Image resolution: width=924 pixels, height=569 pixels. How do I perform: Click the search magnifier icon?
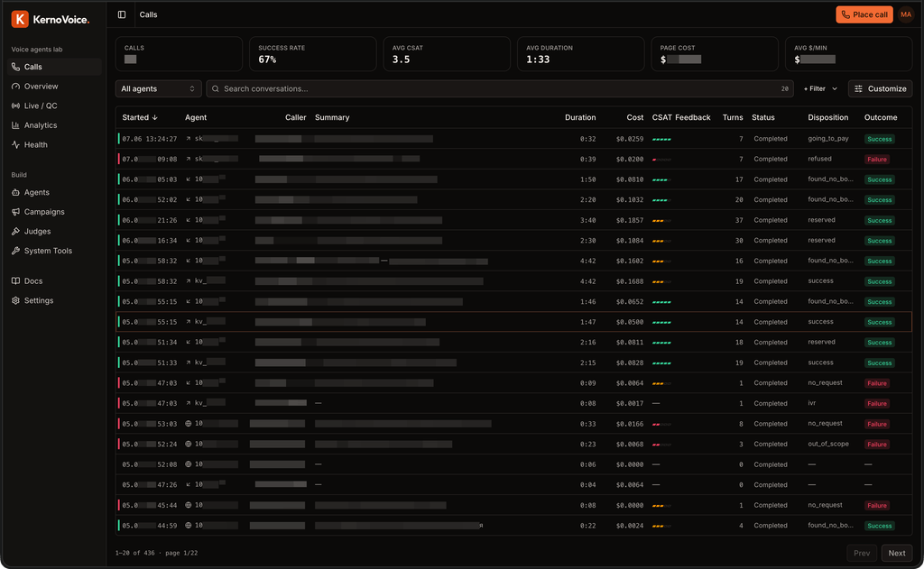click(216, 89)
